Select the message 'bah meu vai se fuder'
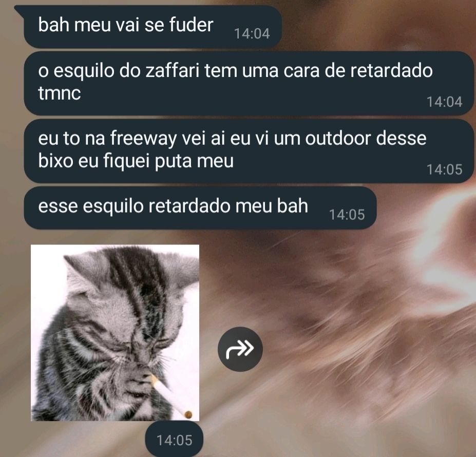The height and width of the screenshot is (457, 476). click(x=153, y=26)
